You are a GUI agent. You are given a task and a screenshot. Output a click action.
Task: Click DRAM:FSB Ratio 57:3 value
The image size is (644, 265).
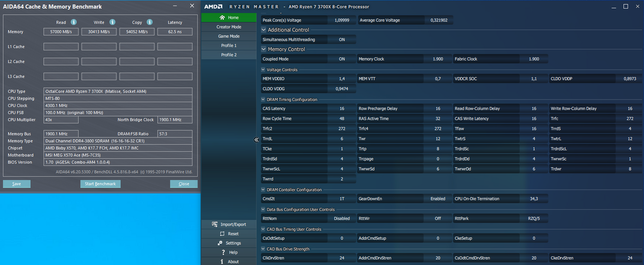(175, 134)
